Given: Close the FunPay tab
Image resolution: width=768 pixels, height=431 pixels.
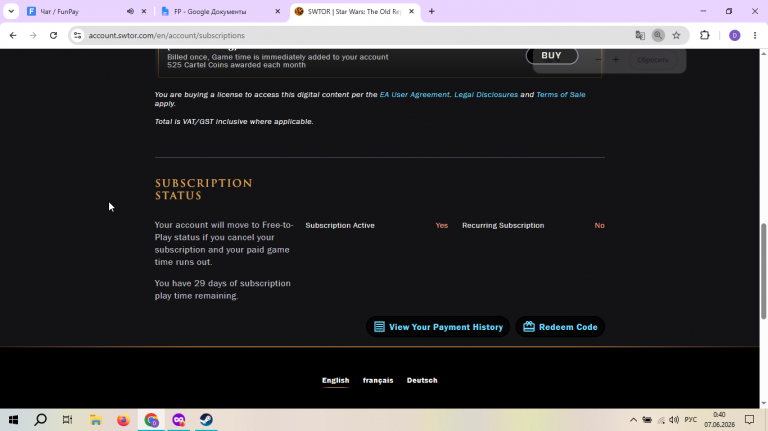Looking at the screenshot, I should [x=144, y=11].
